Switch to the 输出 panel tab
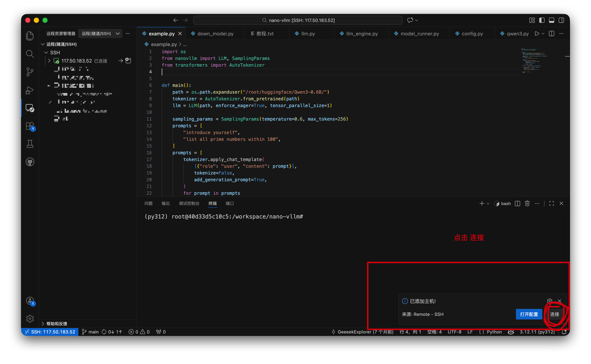This screenshot has height=364, width=591. 166,203
